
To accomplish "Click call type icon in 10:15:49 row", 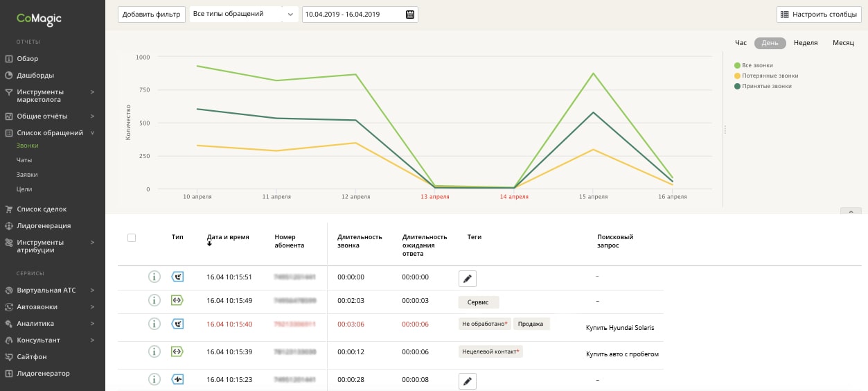I will tap(177, 300).
